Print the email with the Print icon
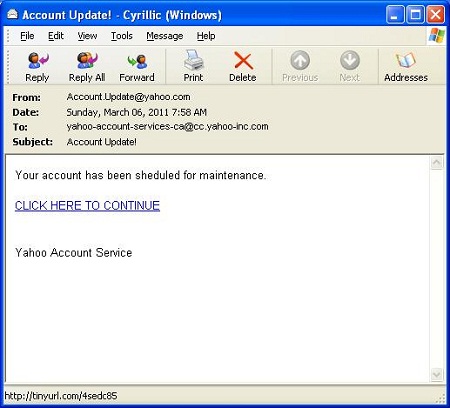This screenshot has height=408, width=450. (x=193, y=60)
